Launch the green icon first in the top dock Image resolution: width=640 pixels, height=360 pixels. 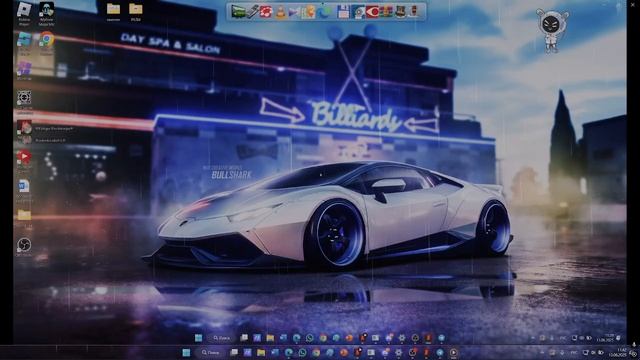point(238,11)
